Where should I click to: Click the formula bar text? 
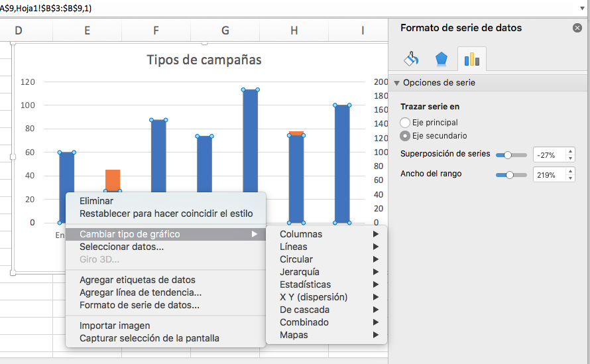(46, 8)
